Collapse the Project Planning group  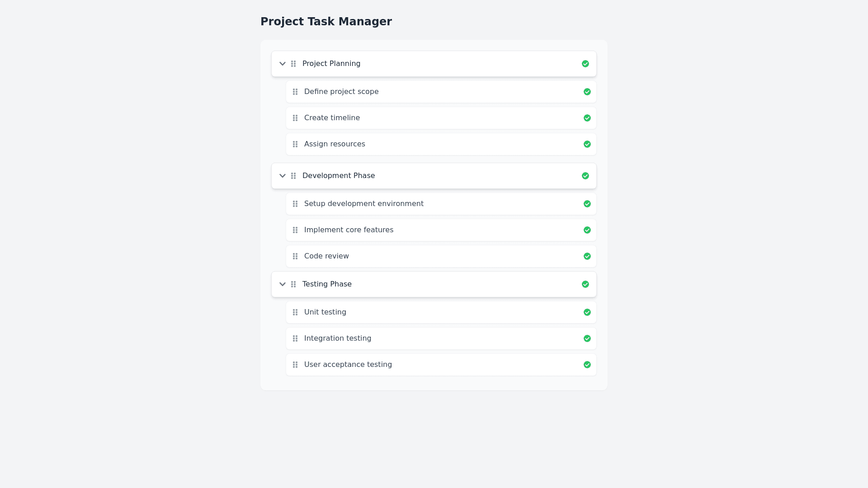click(283, 64)
